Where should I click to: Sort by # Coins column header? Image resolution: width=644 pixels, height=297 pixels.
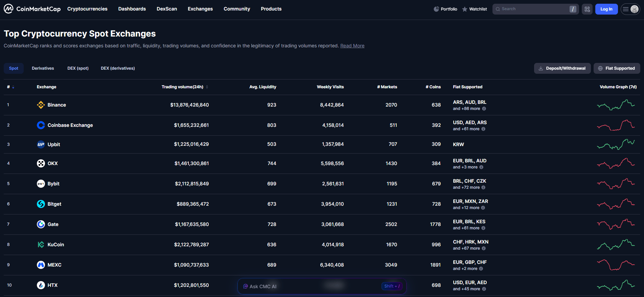point(433,87)
